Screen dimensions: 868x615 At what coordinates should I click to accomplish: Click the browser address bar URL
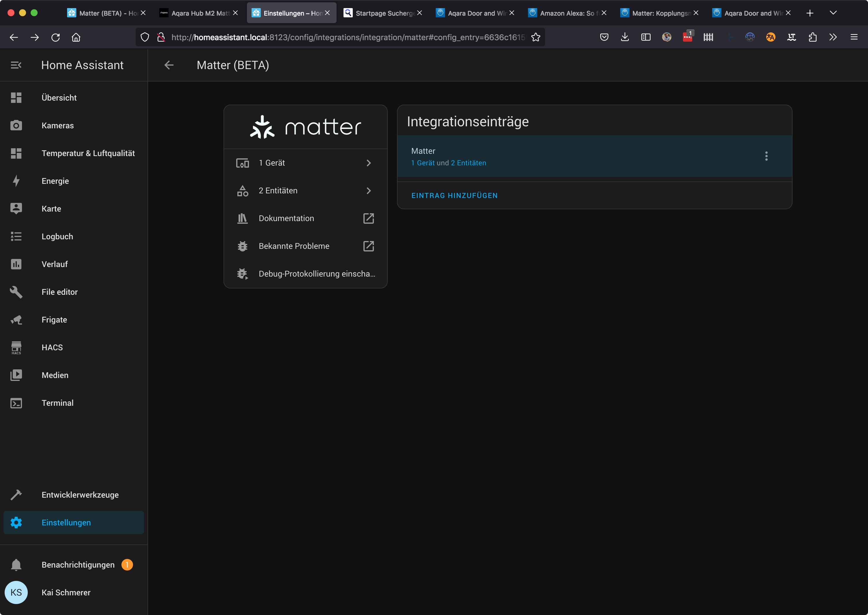point(348,37)
